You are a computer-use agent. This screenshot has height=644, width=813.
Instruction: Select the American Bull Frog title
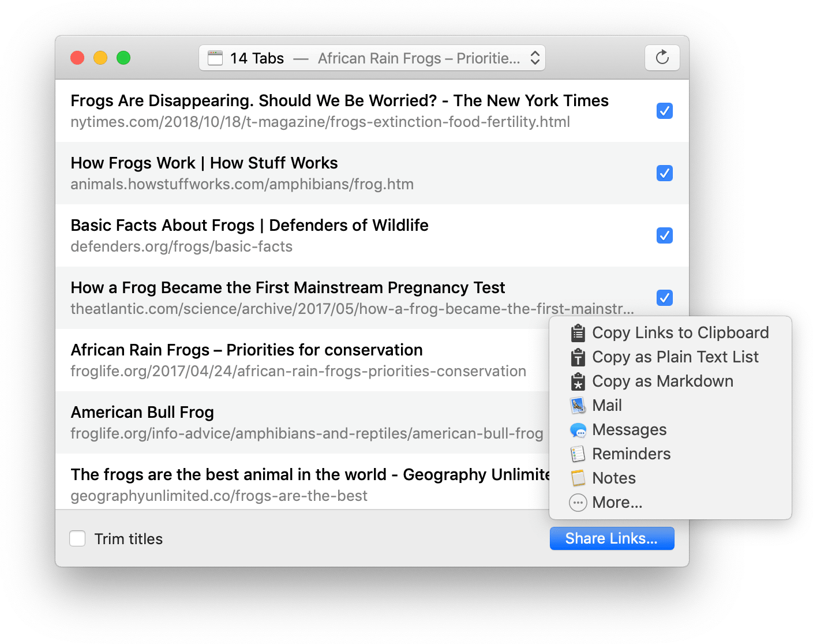coord(142,413)
